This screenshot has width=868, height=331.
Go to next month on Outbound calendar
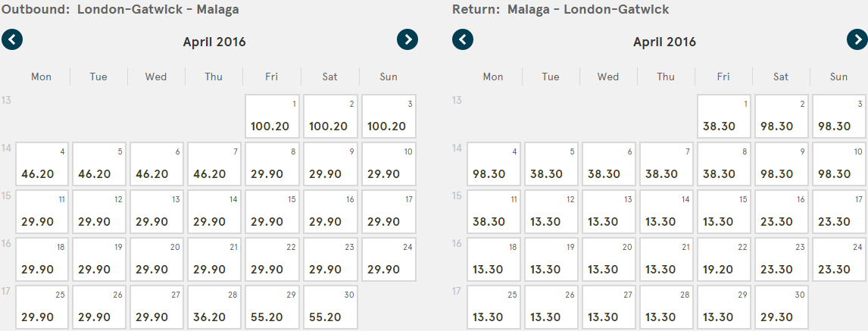click(x=407, y=40)
